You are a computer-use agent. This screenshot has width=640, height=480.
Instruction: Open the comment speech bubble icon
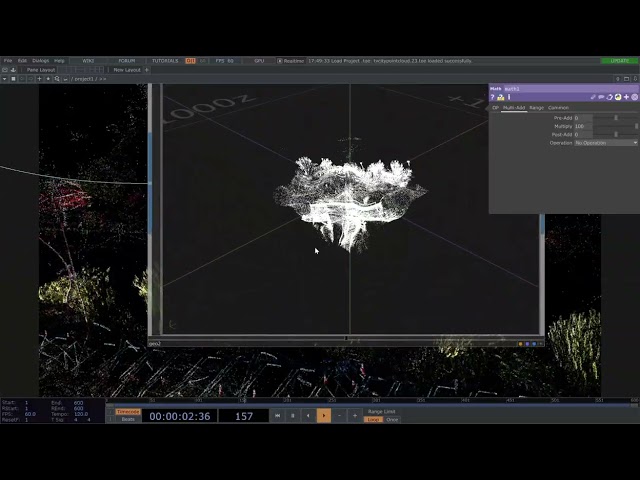point(601,97)
